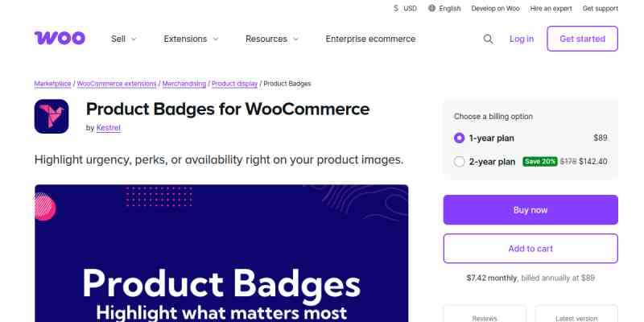The height and width of the screenshot is (322, 644).
Task: Open the search magnifier icon
Action: (x=488, y=39)
